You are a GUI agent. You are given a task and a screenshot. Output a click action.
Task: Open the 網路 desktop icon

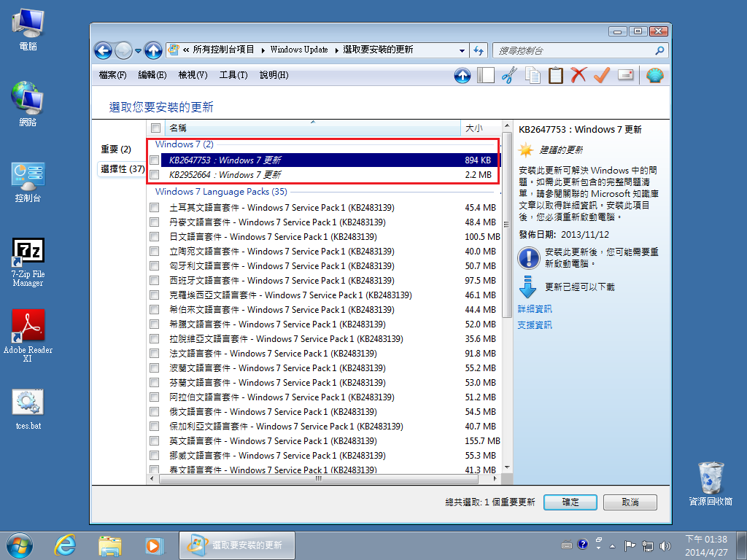28,105
